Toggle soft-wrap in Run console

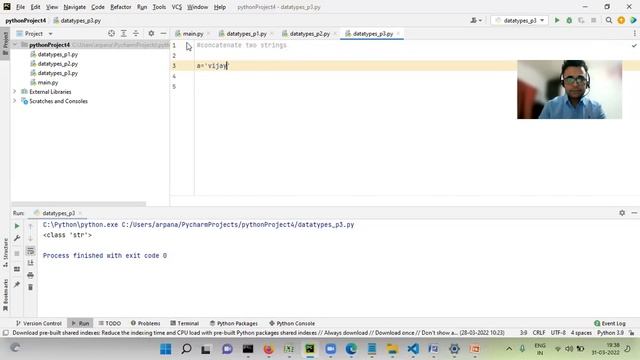click(x=31, y=251)
